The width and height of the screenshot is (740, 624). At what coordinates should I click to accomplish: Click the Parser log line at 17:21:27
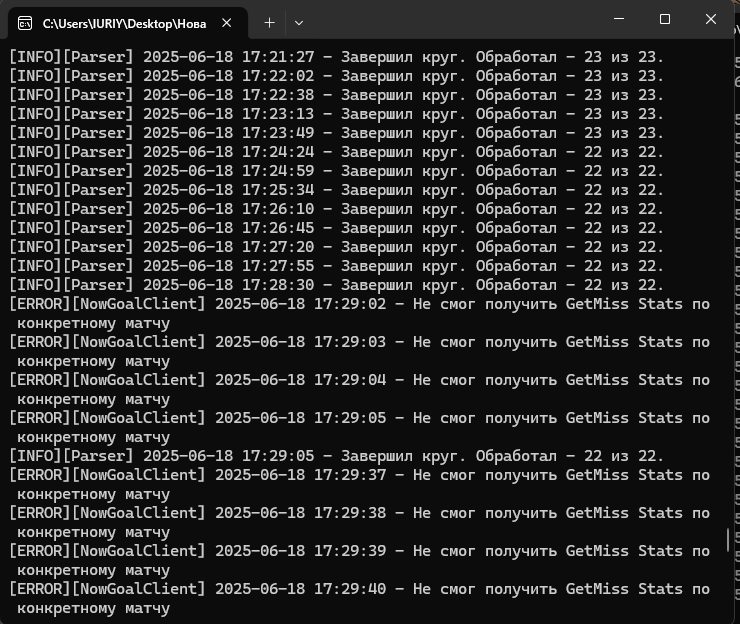[x=336, y=57]
